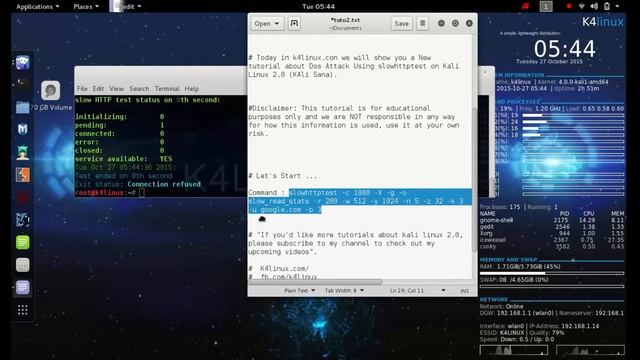Click gedit horizontal scrollbar
640x360 pixels.
[315, 282]
